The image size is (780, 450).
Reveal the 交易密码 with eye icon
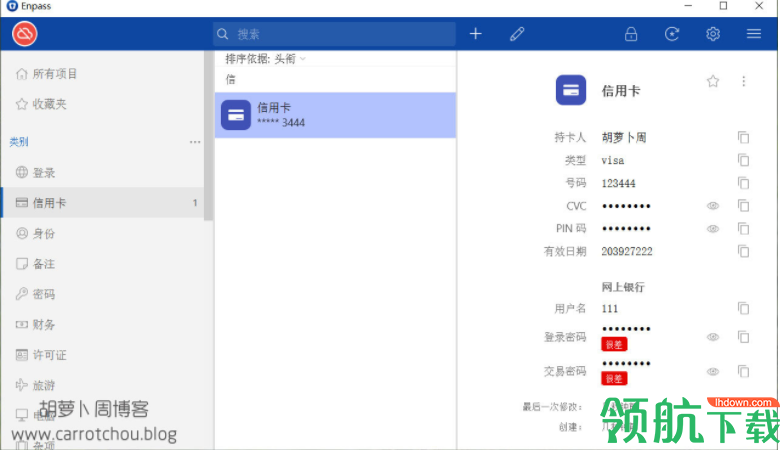click(713, 371)
